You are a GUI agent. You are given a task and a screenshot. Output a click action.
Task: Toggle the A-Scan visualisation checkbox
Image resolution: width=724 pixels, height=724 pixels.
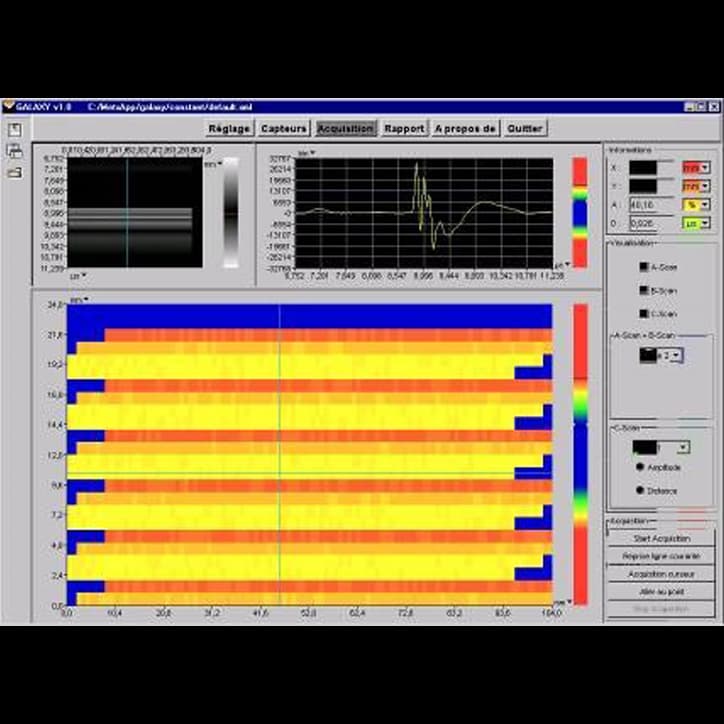click(x=644, y=267)
